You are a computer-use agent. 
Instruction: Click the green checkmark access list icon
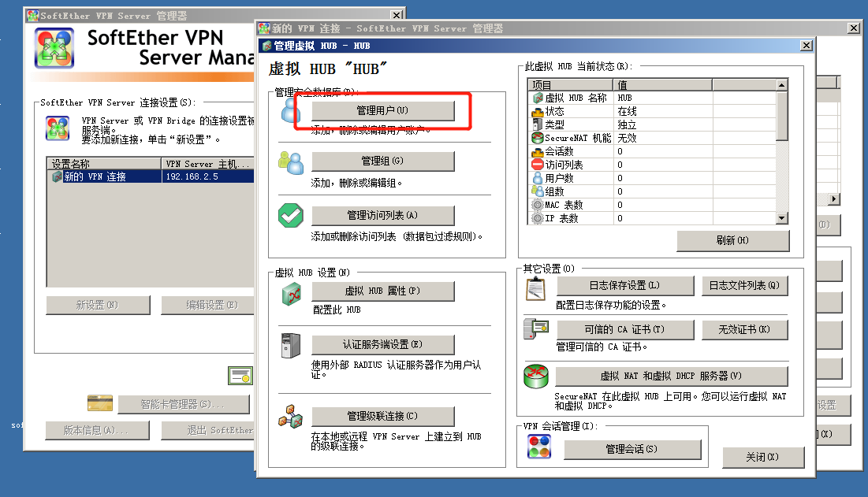[290, 215]
